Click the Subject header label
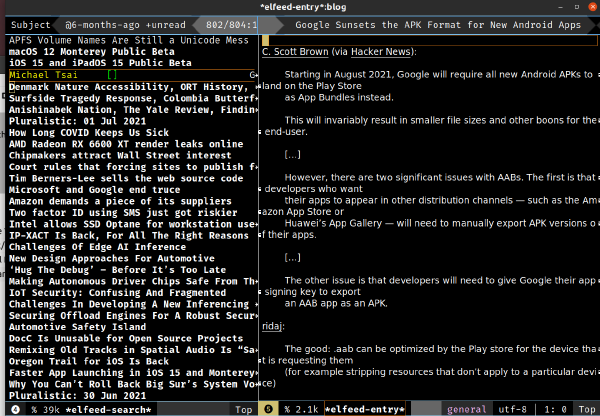 click(x=31, y=25)
